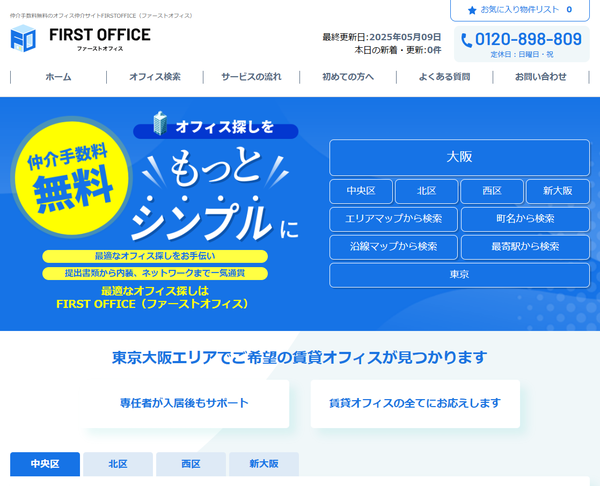Switch to the 西区 tab below
600x486 pixels.
coord(191,464)
